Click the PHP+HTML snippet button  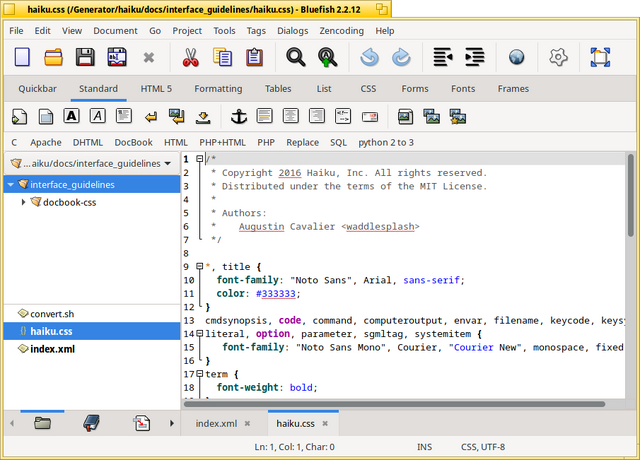(x=222, y=142)
